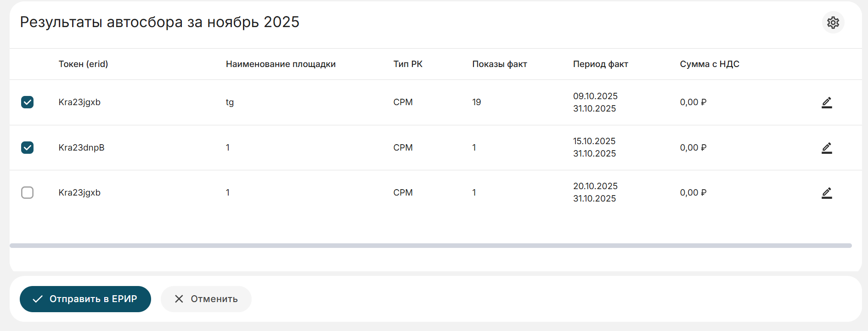This screenshot has height=331, width=868.
Task: Click the horizontal scrollbar under the table
Action: coord(430,246)
